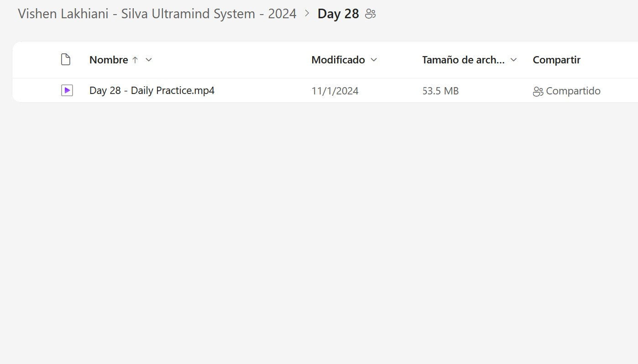Open Day 28 - Daily Practice.mp4
Image resolution: width=638 pixels, height=364 pixels.
(152, 90)
